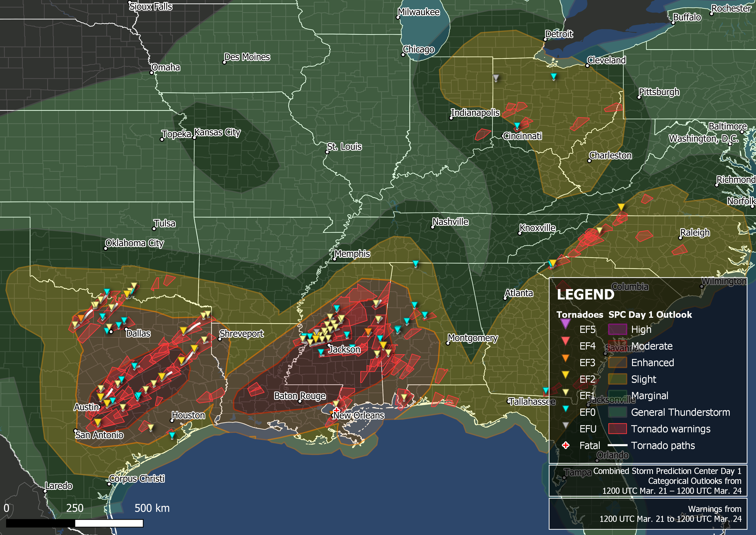Click the Charleston city label

610,156
